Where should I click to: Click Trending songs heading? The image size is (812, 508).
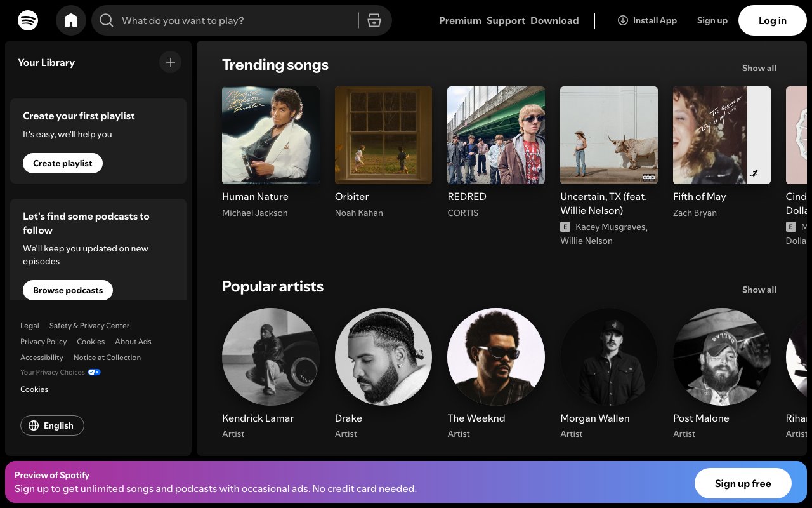click(275, 65)
